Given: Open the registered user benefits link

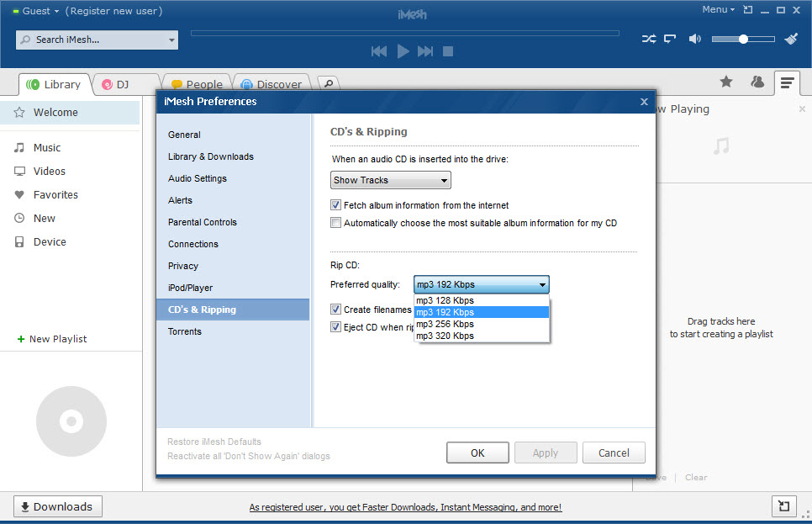Looking at the screenshot, I should pyautogui.click(x=405, y=507).
